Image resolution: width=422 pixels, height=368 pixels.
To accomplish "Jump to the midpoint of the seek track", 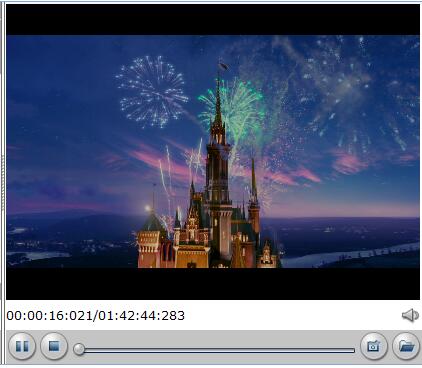I will coord(214,350).
